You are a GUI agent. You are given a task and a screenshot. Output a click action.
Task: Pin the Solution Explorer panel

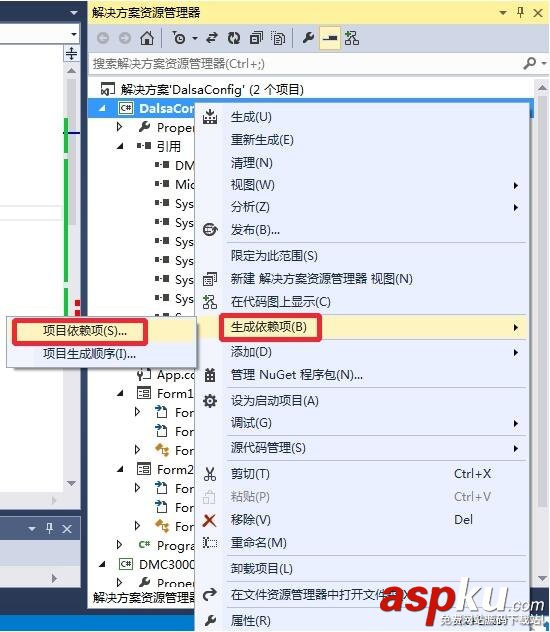pos(520,13)
